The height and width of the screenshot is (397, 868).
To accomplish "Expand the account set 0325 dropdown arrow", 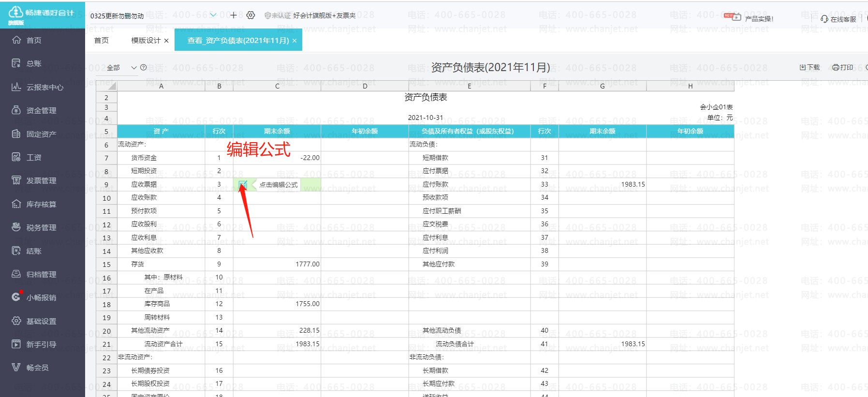I will tap(213, 15).
